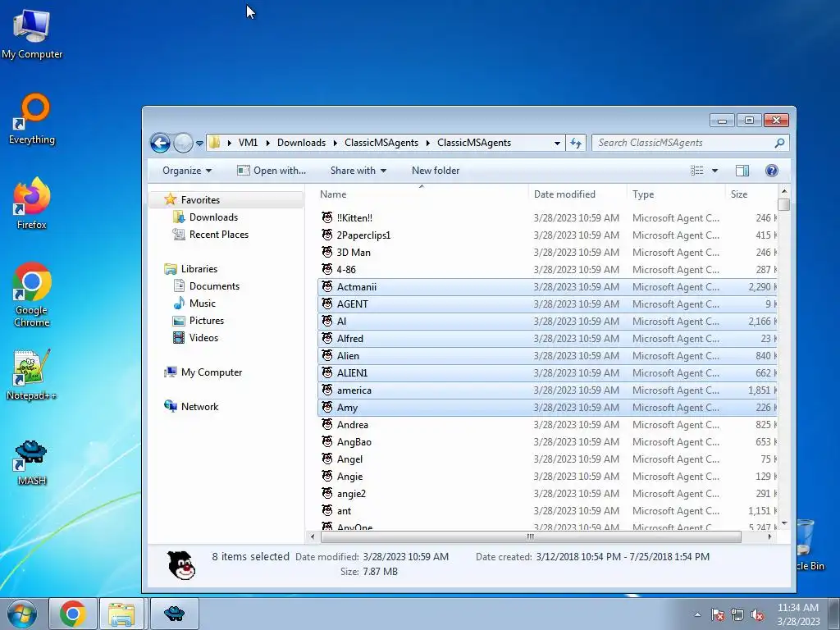Click the New folder button
840x630 pixels.
pos(436,171)
